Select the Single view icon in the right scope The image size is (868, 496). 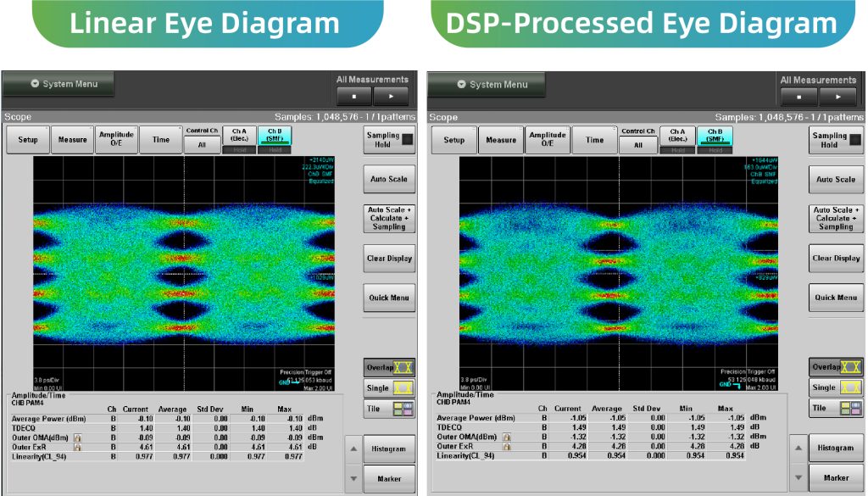coord(849,387)
